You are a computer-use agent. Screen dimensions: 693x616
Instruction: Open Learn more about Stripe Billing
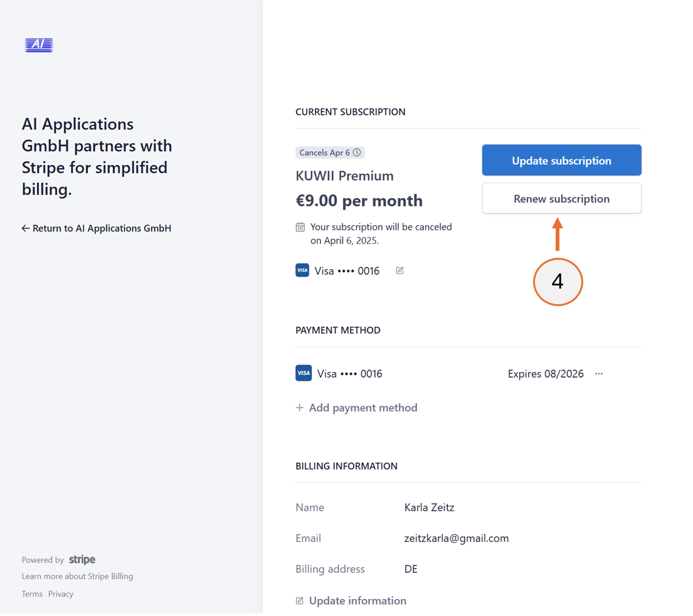tap(77, 576)
